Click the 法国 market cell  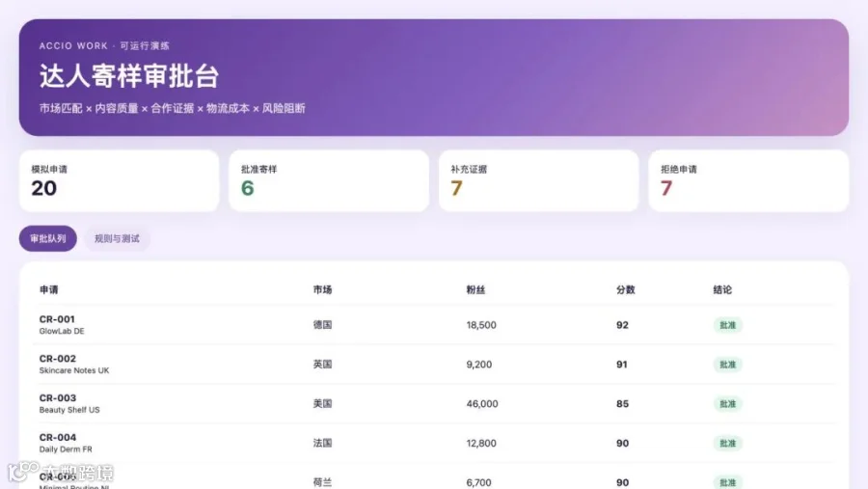[322, 443]
